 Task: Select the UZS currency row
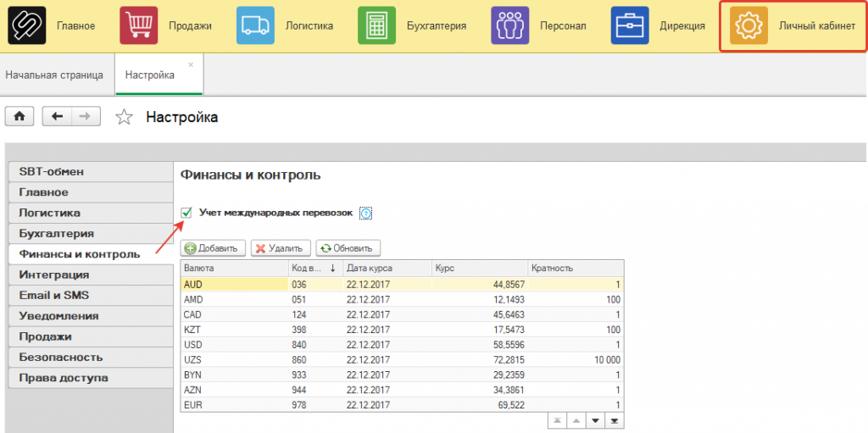click(x=403, y=360)
